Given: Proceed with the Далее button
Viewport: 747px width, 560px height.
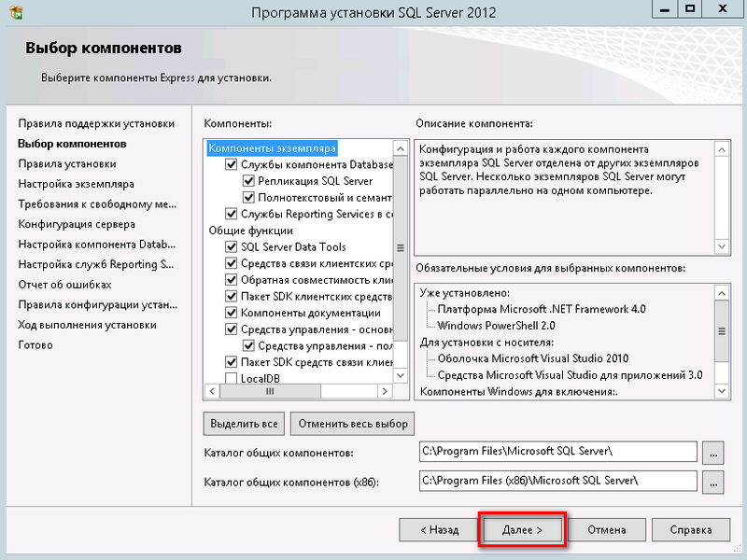Looking at the screenshot, I should [x=522, y=530].
